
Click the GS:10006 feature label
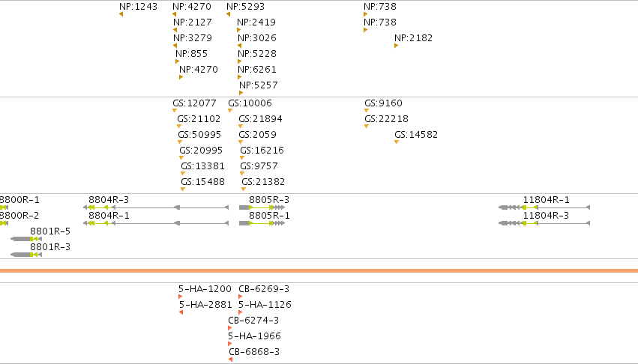[250, 103]
